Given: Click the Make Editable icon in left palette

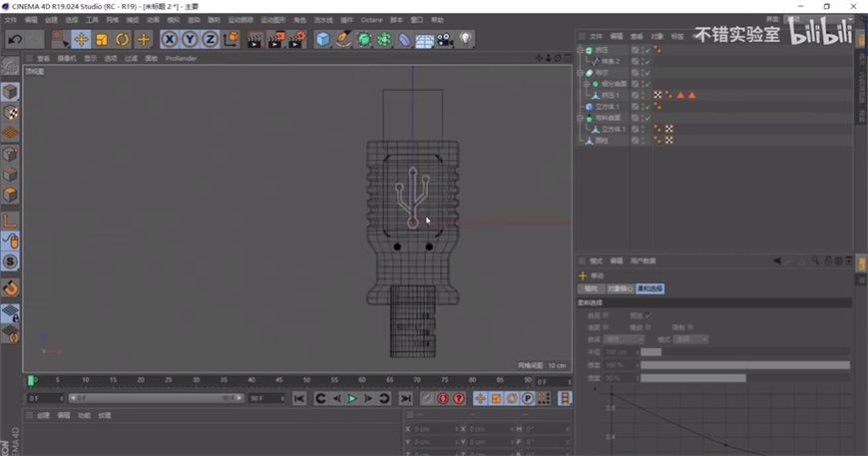Looking at the screenshot, I should pos(10,67).
